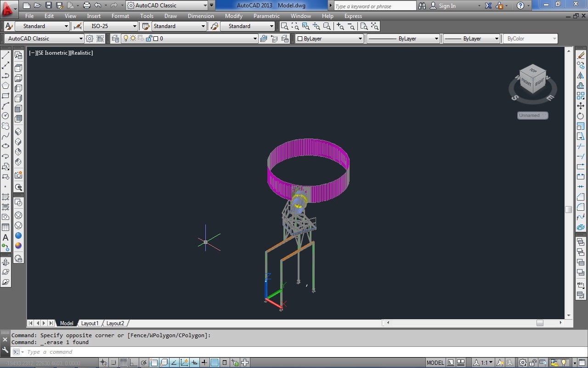Select the Erase tool
The width and height of the screenshot is (588, 368).
pyautogui.click(x=581, y=55)
